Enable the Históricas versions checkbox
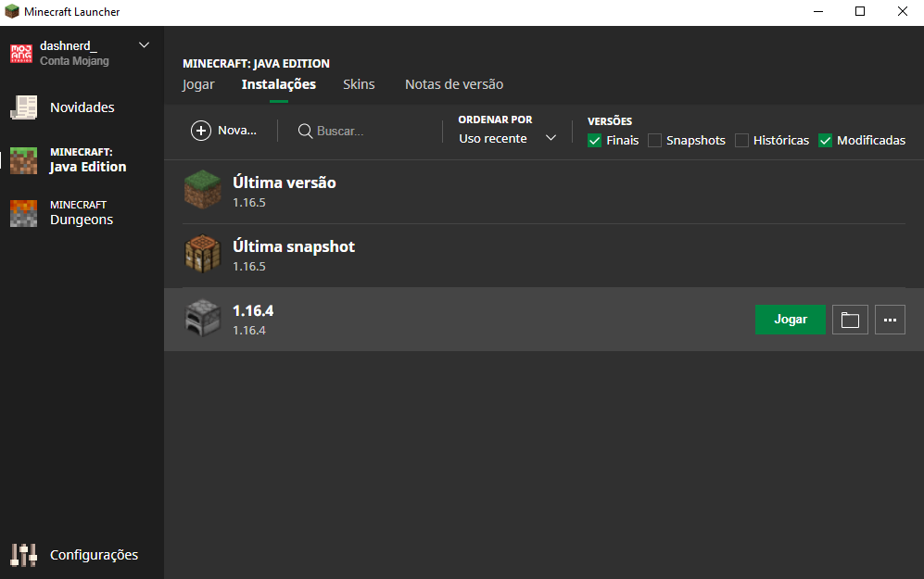Image resolution: width=924 pixels, height=579 pixels. (x=742, y=141)
